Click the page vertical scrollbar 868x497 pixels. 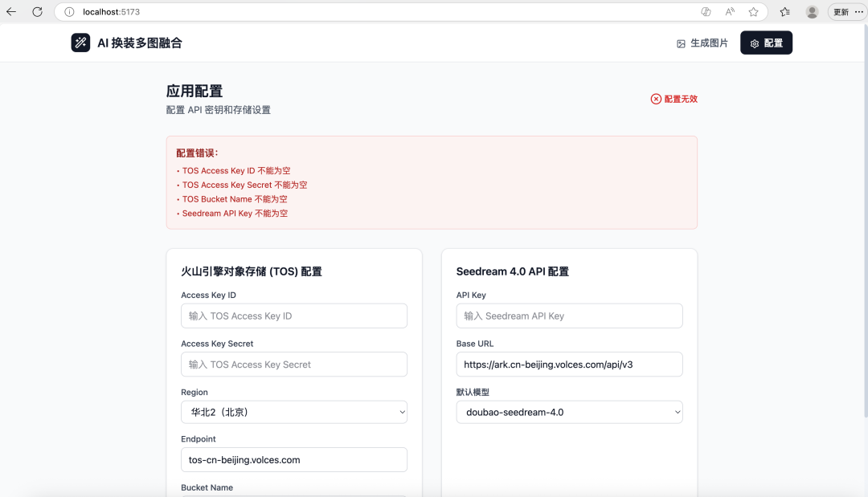point(866,221)
